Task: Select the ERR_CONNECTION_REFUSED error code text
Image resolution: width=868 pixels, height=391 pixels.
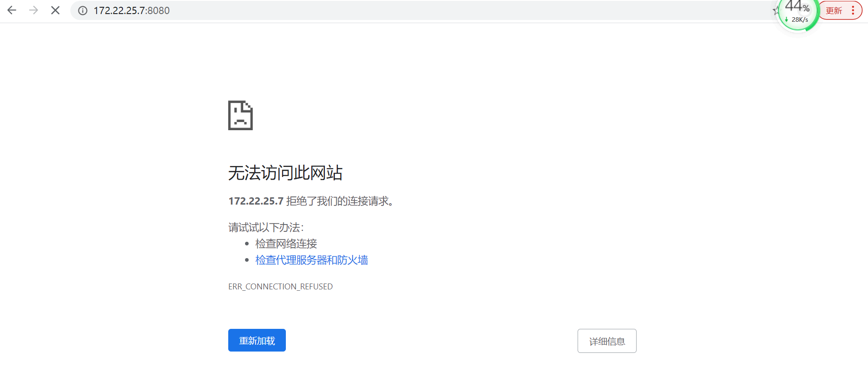Action: click(x=280, y=287)
